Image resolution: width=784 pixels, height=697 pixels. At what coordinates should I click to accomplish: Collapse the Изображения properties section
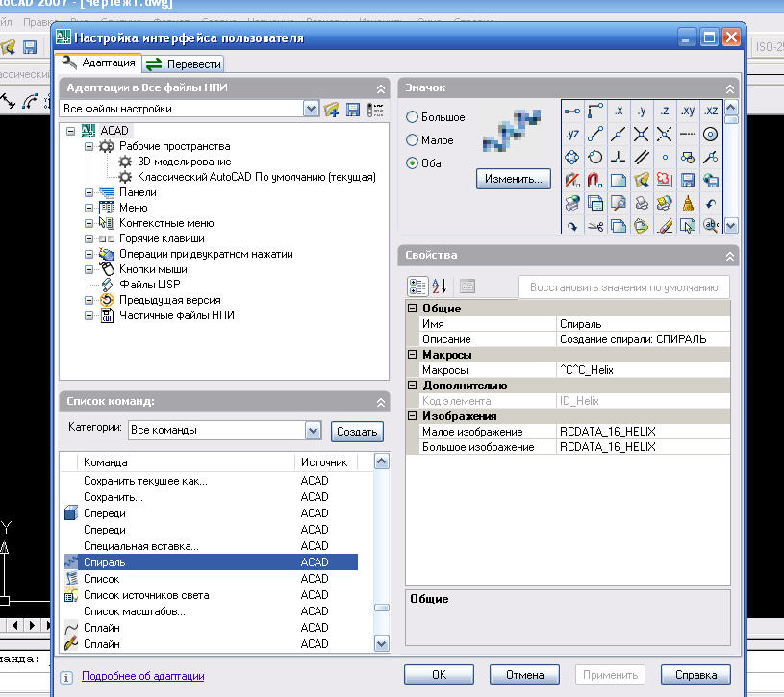[412, 415]
